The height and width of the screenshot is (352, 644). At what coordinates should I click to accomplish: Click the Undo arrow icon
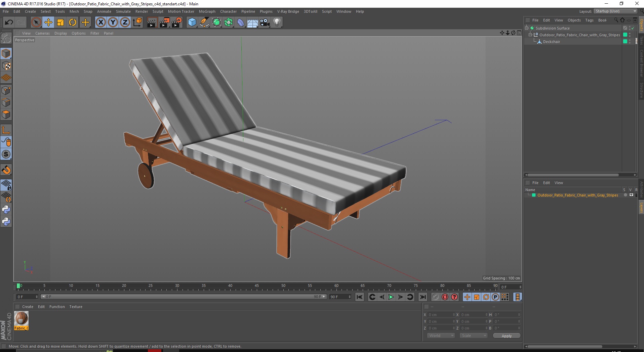click(9, 23)
